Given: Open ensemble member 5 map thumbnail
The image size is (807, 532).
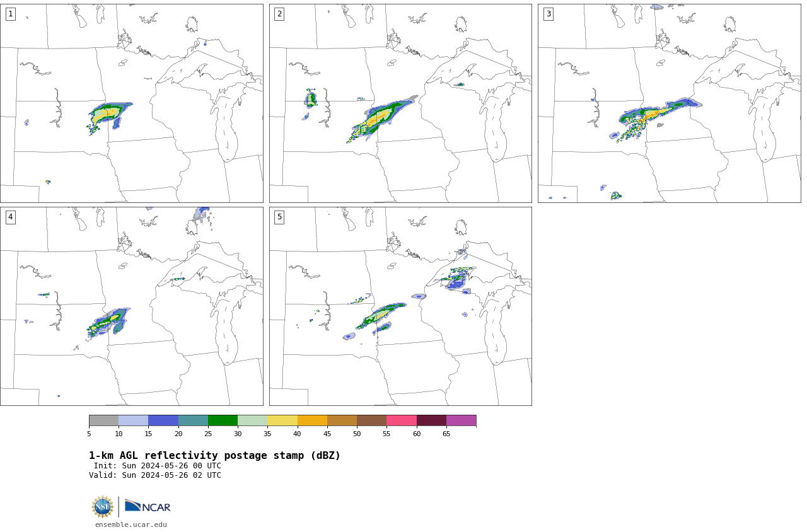Looking at the screenshot, I should tap(400, 306).
